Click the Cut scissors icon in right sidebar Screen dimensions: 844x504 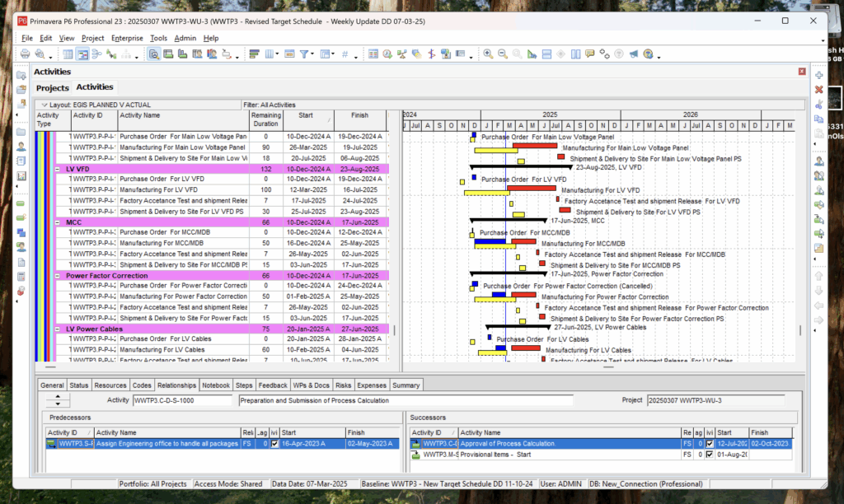tap(818, 104)
